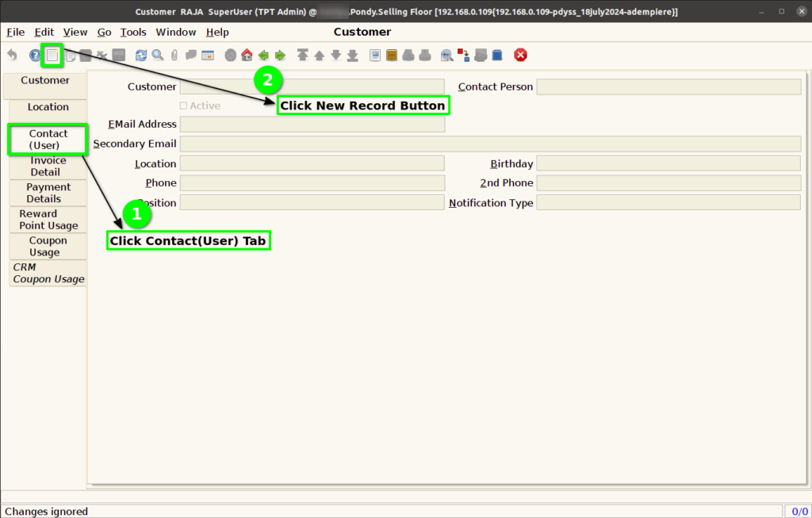Click the EMail Address input field
This screenshot has width=812, height=518.
click(312, 125)
